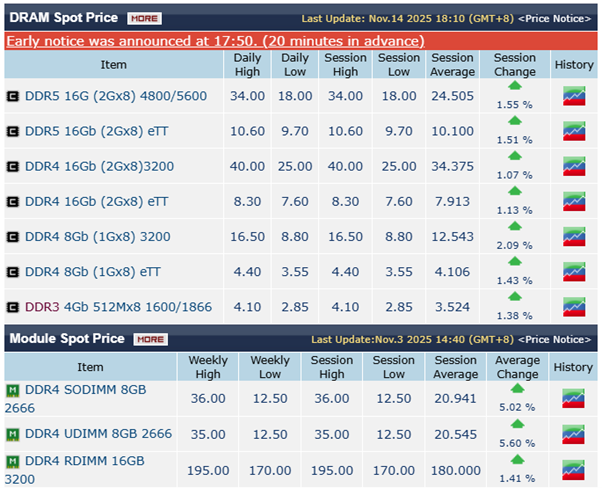Open history chart for DDR3 4Gb 512Mx8
Viewport: 602px width, 488px height.
click(573, 306)
